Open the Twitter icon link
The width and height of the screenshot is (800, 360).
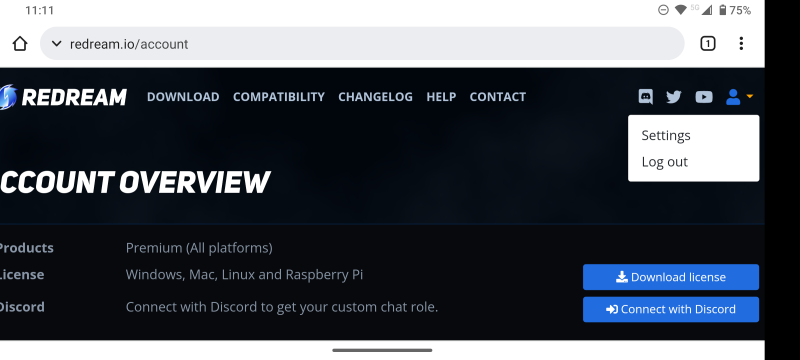[674, 96]
